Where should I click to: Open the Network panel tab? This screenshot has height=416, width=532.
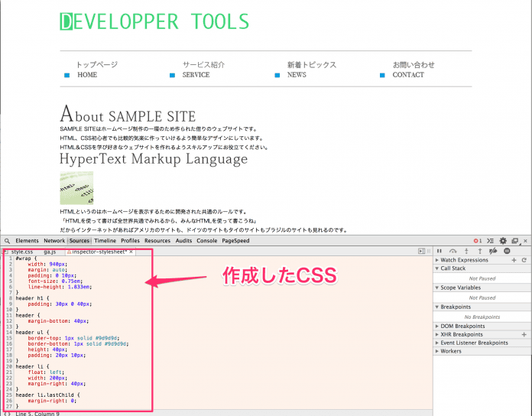54,241
